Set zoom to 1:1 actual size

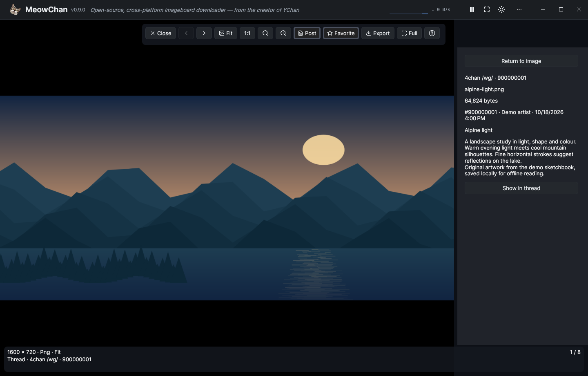click(x=247, y=33)
